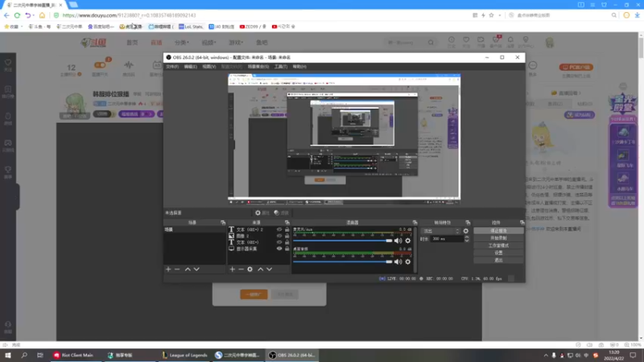Click the OBS preview canvas

[x=345, y=138]
